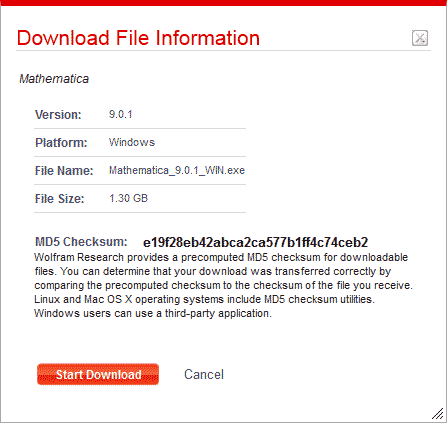The height and width of the screenshot is (423, 447).
Task: Click the italic Mathematica product name
Action: (54, 79)
